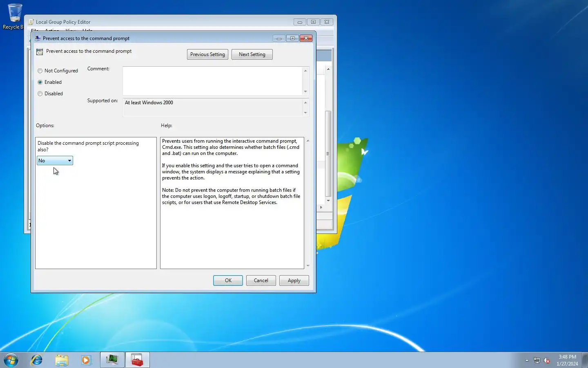
Task: Click inside the Comment text box
Action: click(212, 81)
